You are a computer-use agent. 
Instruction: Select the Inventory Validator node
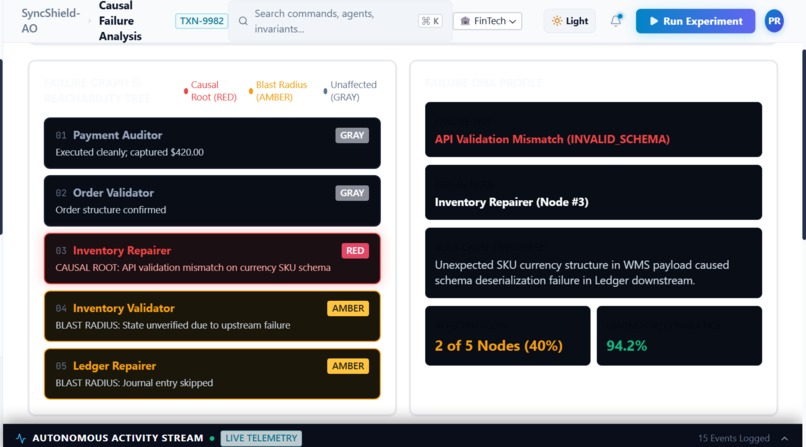[x=212, y=316]
